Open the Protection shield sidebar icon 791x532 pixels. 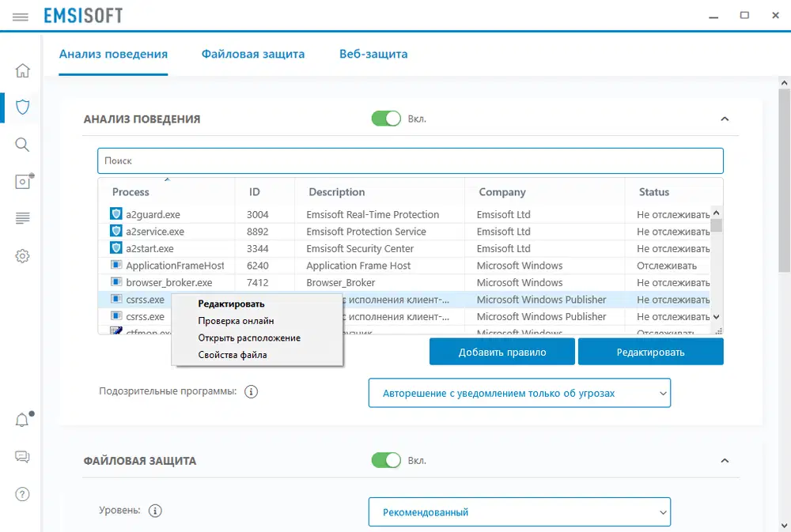pyautogui.click(x=22, y=107)
